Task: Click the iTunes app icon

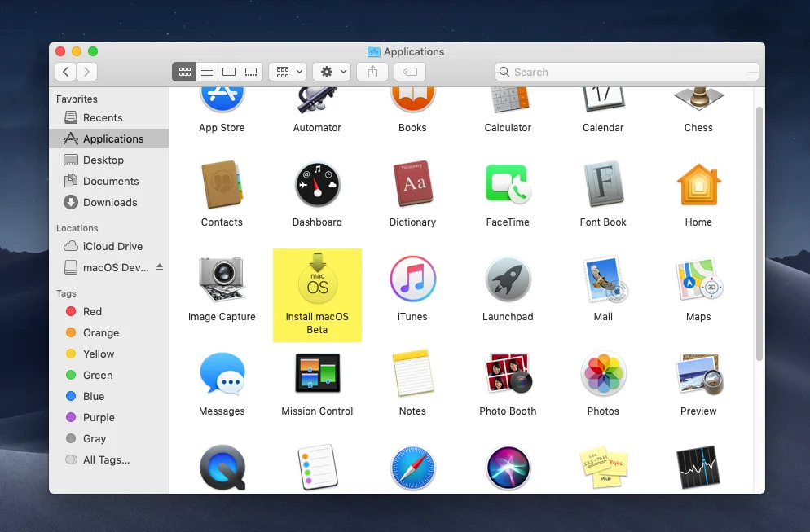Action: tap(412, 279)
